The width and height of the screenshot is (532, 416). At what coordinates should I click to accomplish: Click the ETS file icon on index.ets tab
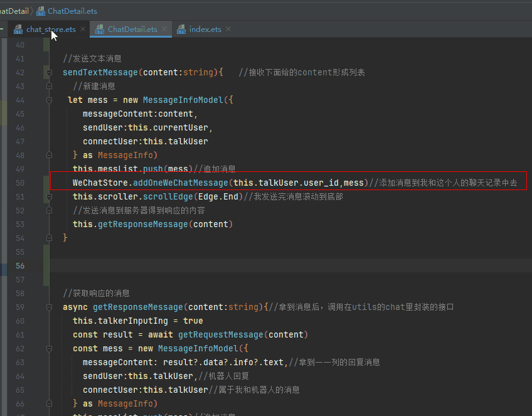[x=183, y=28]
